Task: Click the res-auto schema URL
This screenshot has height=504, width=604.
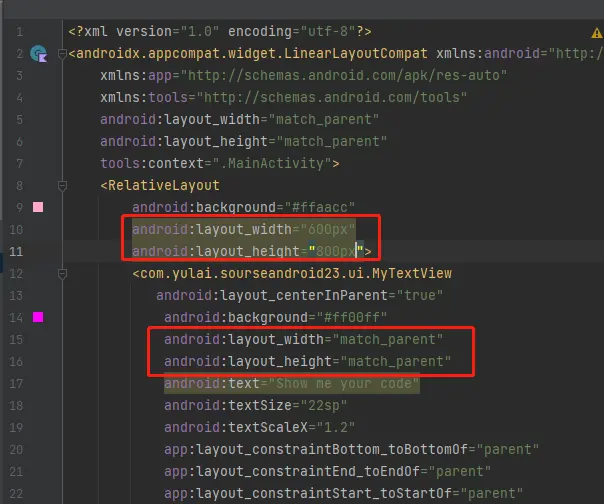Action: pyautogui.click(x=343, y=76)
